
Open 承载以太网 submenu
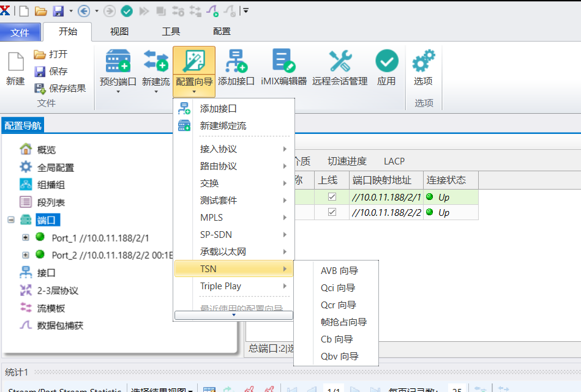pyautogui.click(x=234, y=252)
